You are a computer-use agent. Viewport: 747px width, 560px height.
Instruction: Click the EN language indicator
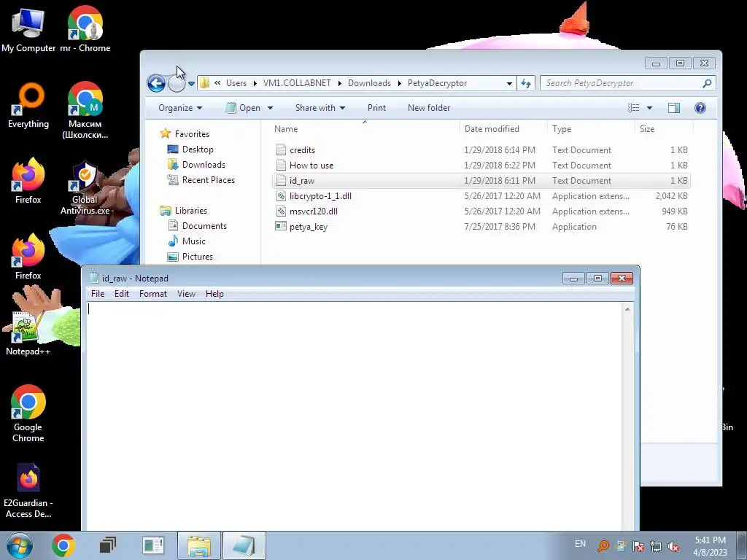[580, 544]
